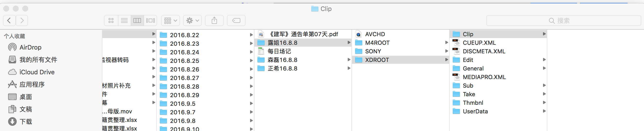Click the Edit Tags toolbar button
This screenshot has width=644, height=131.
click(236, 20)
